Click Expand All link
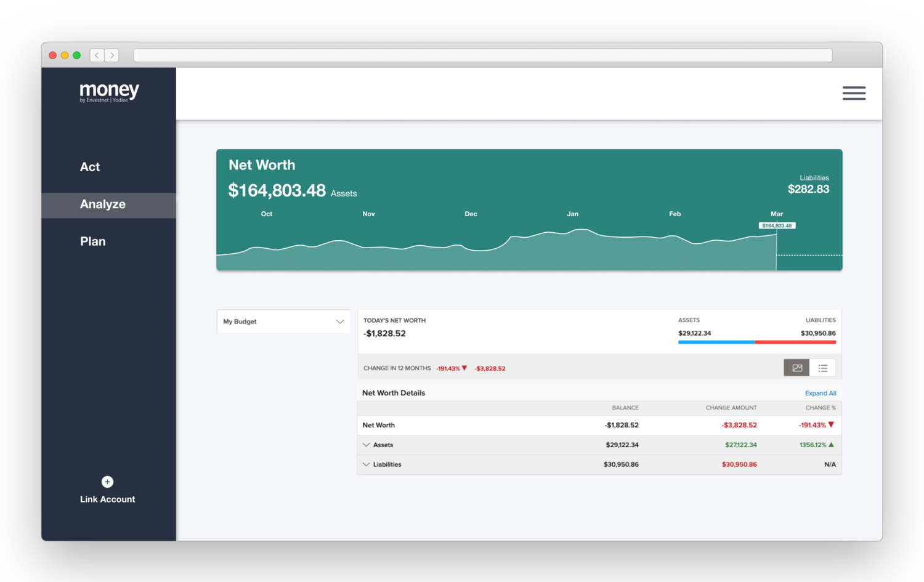 tap(821, 393)
